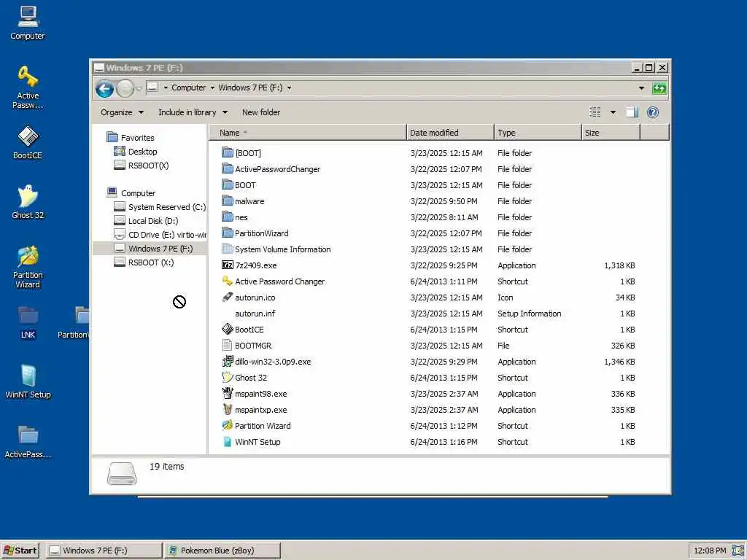Open the address bar history dropdown arrow

pos(641,88)
